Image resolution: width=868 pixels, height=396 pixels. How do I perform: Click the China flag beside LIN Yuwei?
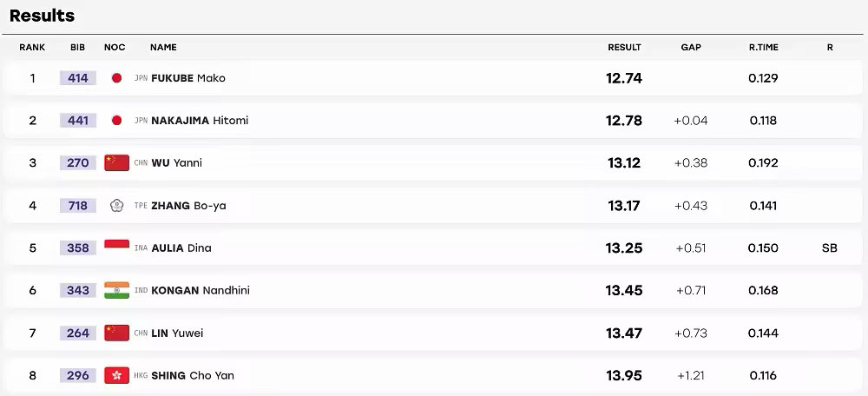pos(116,333)
